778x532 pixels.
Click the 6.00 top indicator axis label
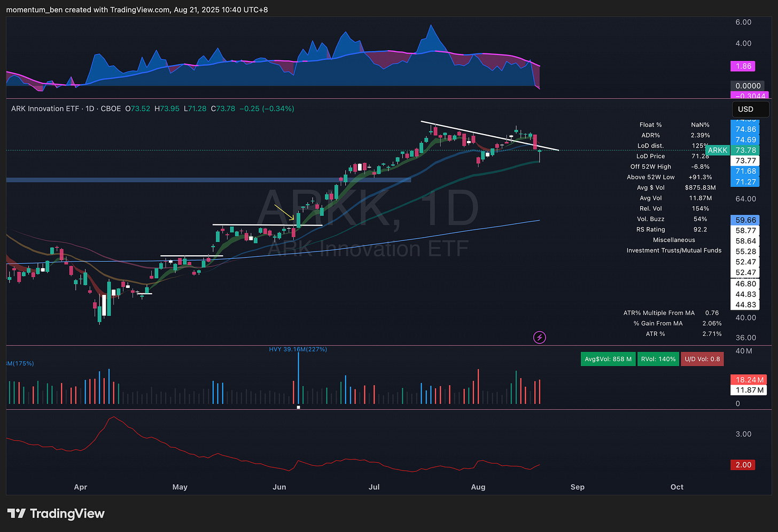tap(744, 22)
